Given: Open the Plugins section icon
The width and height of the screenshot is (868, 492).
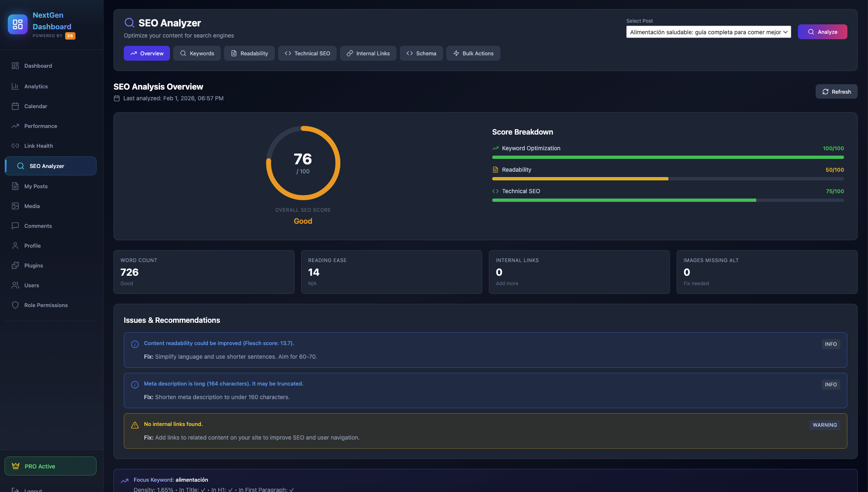Looking at the screenshot, I should point(15,265).
